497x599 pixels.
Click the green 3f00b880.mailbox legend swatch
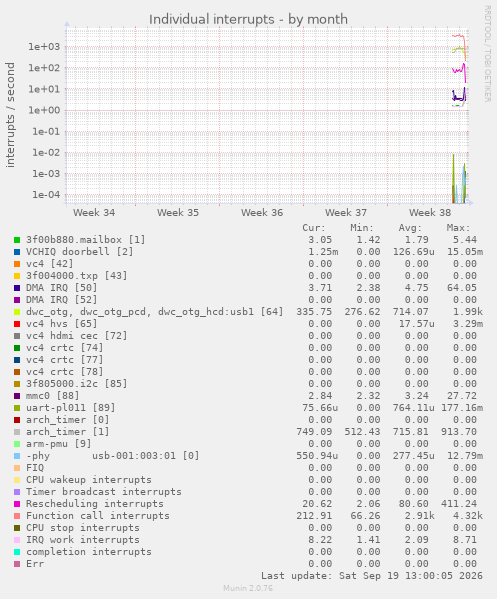17,240
